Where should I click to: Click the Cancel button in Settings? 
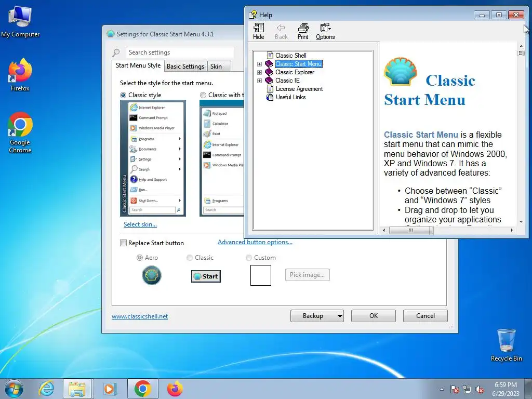425,316
